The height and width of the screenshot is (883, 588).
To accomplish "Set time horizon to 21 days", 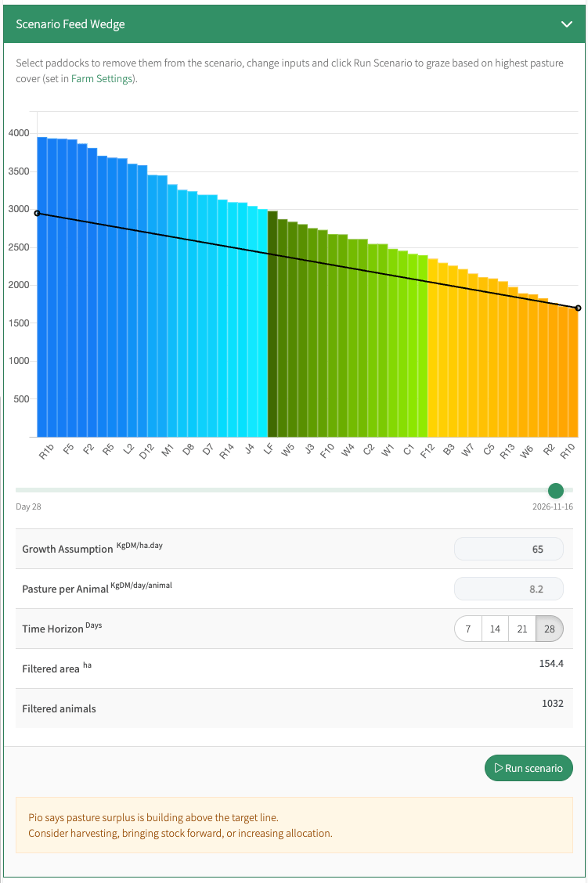I will click(522, 629).
